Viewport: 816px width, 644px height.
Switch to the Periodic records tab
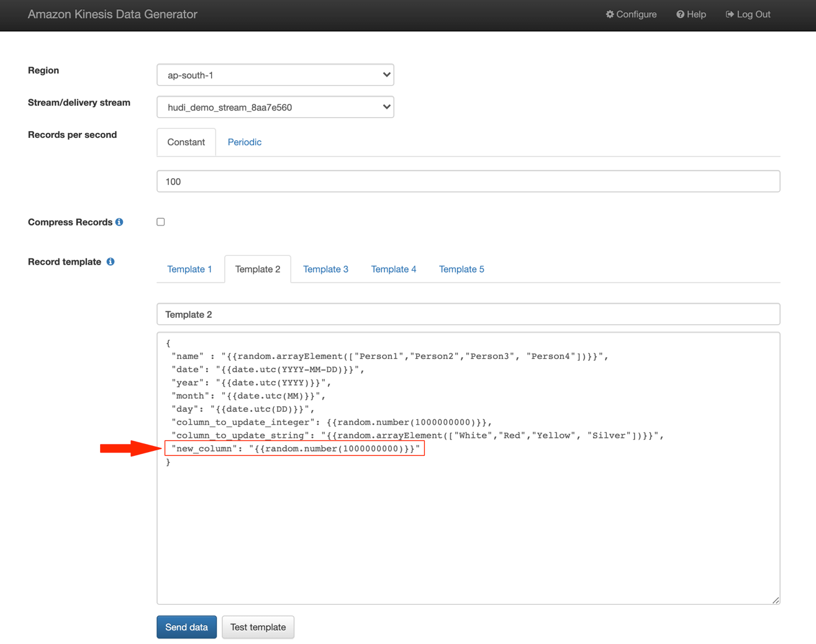245,142
